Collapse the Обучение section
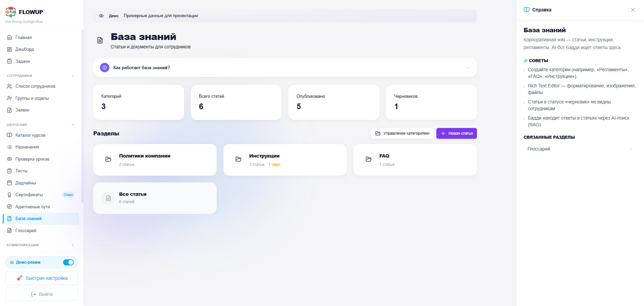 coord(73,125)
